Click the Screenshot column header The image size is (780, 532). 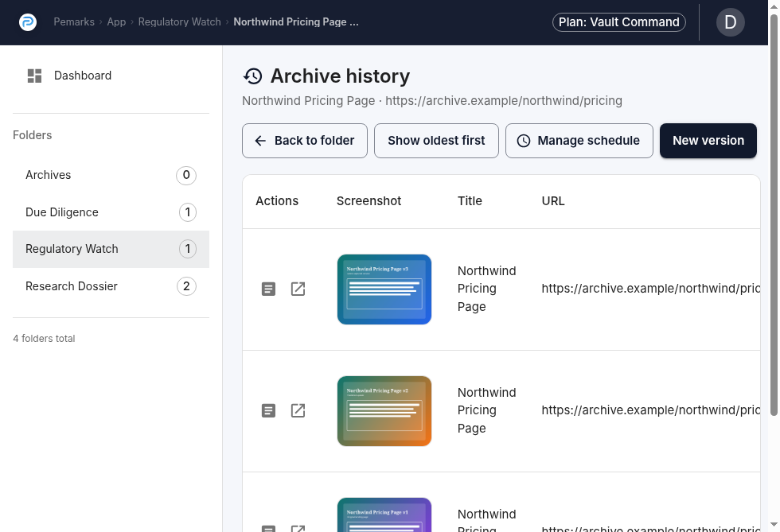tap(369, 201)
